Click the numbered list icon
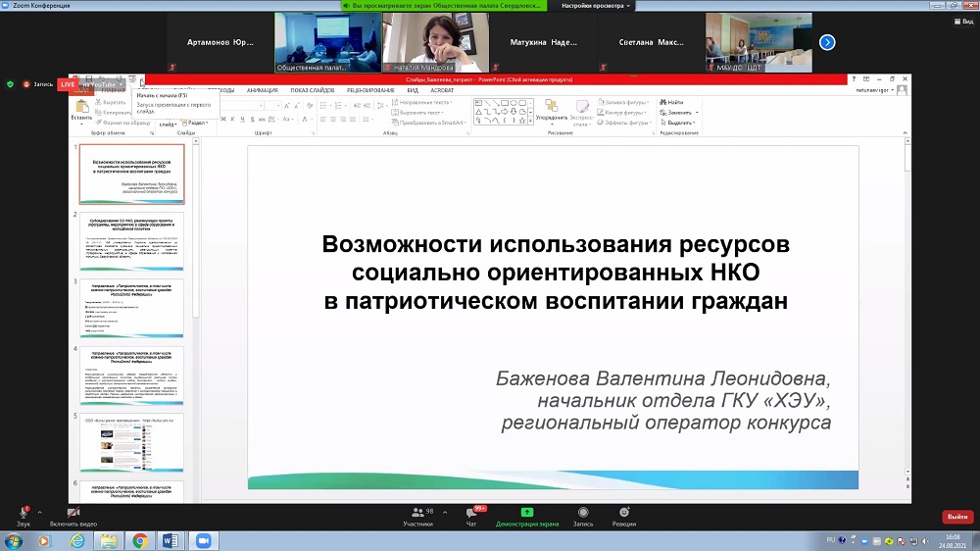The width and height of the screenshot is (980, 551). point(340,106)
